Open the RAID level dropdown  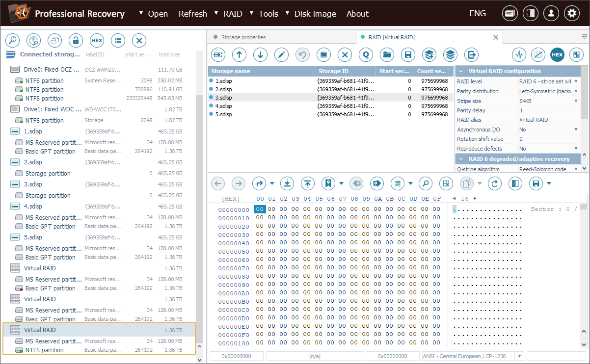point(576,81)
